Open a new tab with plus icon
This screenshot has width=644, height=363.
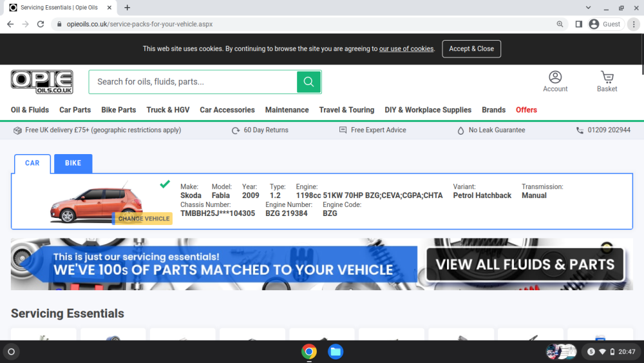coord(128,7)
